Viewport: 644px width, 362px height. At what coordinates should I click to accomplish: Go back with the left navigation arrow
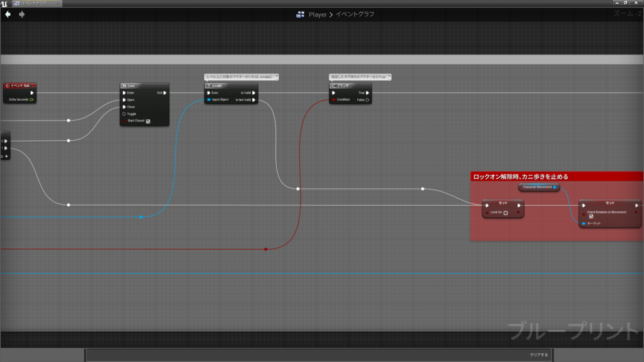click(8, 14)
